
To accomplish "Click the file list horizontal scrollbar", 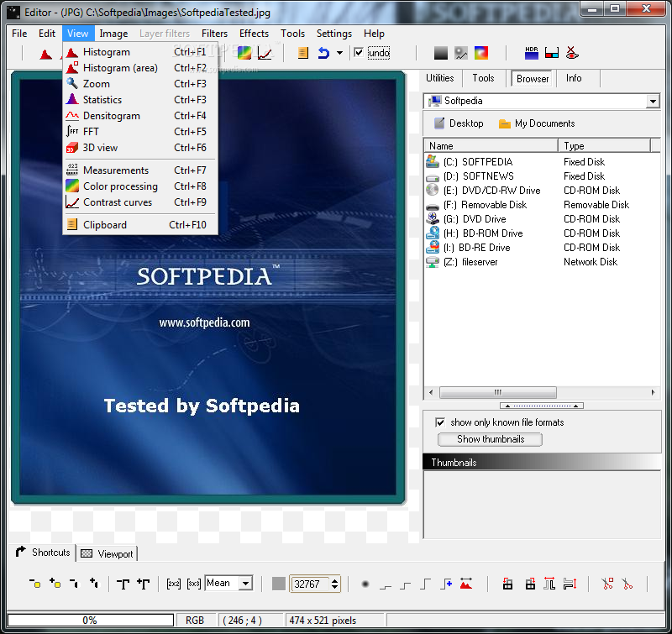I will tap(498, 392).
